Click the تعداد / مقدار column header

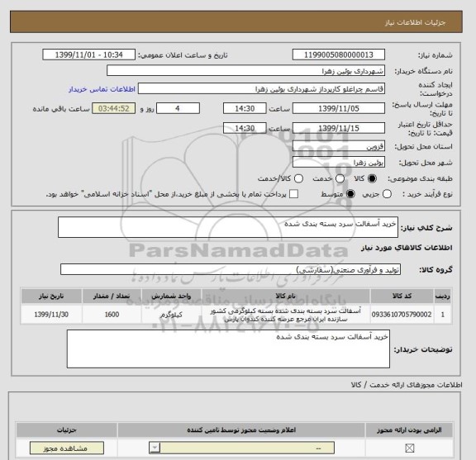112,296
